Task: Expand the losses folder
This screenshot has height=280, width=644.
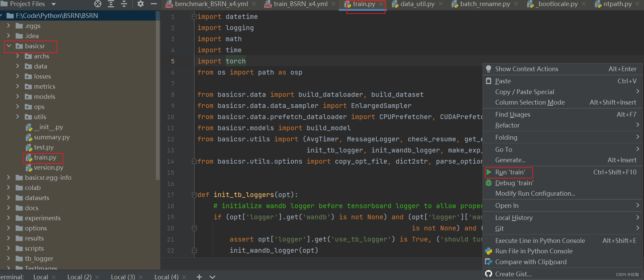Action: coord(18,76)
